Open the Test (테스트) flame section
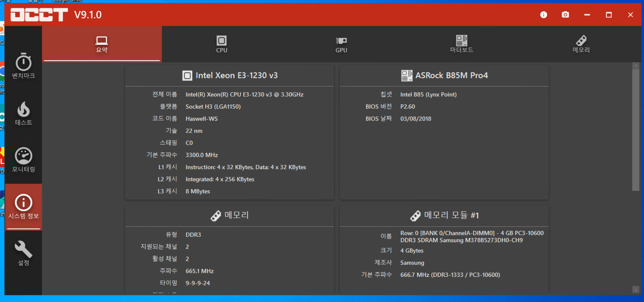This screenshot has height=302, width=644. 24,113
